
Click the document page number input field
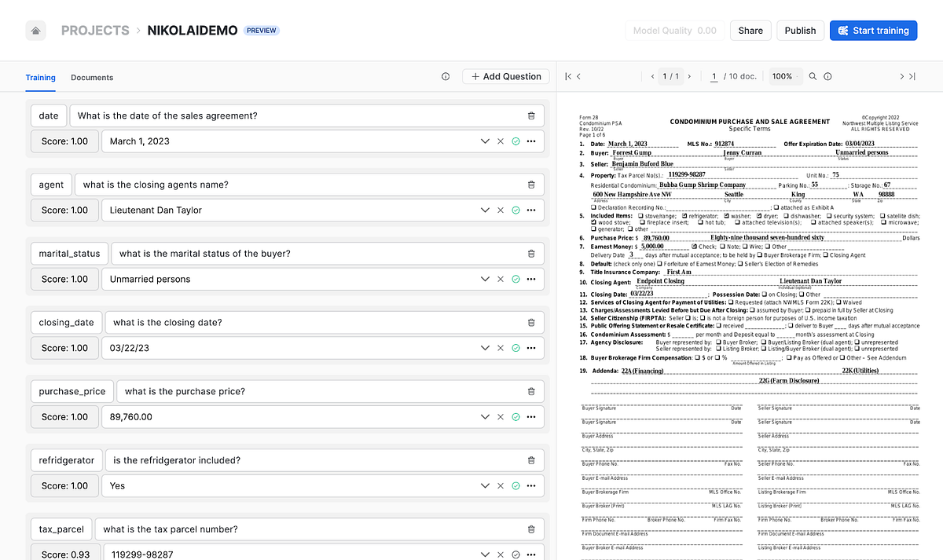click(x=714, y=76)
